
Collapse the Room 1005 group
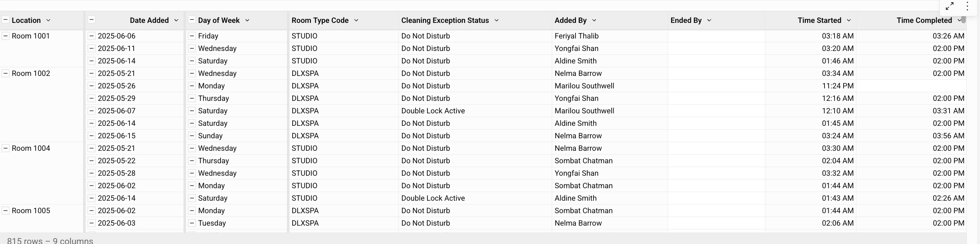pyautogui.click(x=5, y=210)
